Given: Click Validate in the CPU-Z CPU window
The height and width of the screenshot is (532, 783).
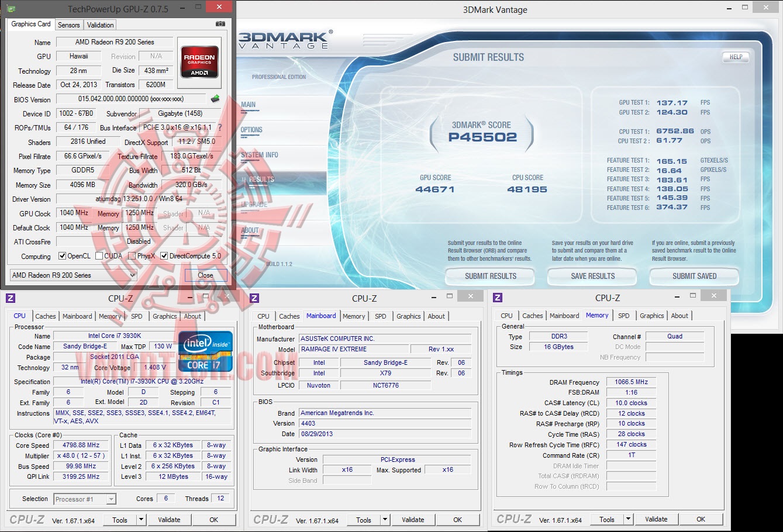Looking at the screenshot, I should pos(169,520).
